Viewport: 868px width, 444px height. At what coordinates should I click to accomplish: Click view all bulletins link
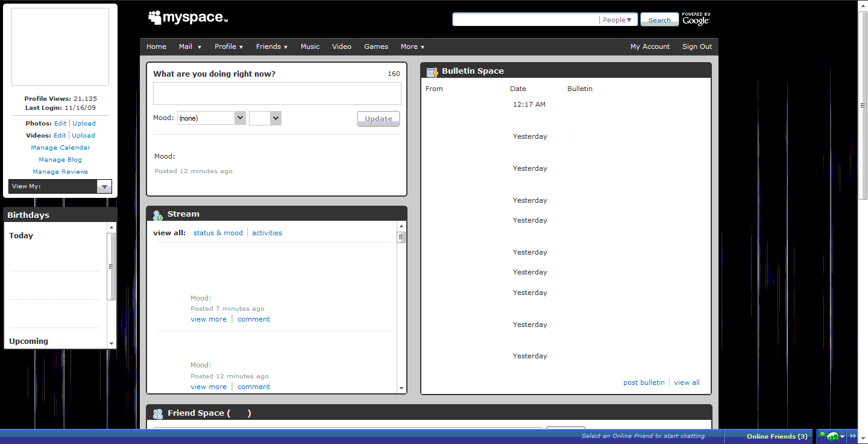[x=687, y=382]
